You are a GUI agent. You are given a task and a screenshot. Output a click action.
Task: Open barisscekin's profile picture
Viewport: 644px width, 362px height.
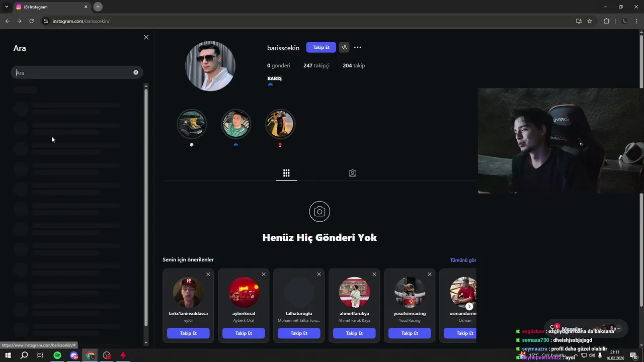point(210,66)
